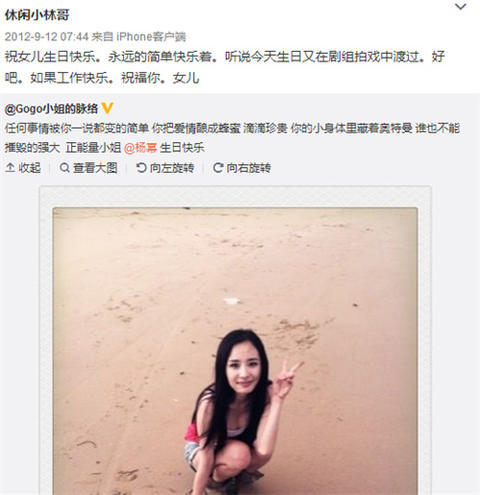Rotate the photo with the 向左旋转 label
480x495 pixels.
(172, 168)
